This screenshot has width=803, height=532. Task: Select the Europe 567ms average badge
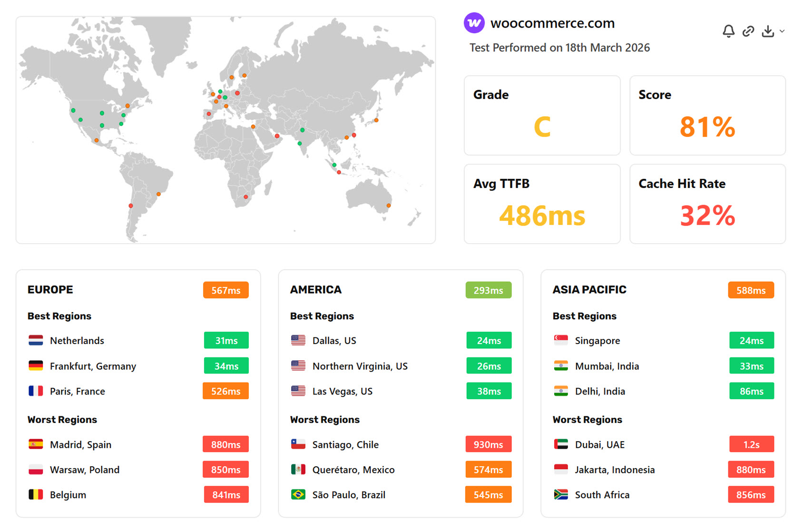coord(225,290)
